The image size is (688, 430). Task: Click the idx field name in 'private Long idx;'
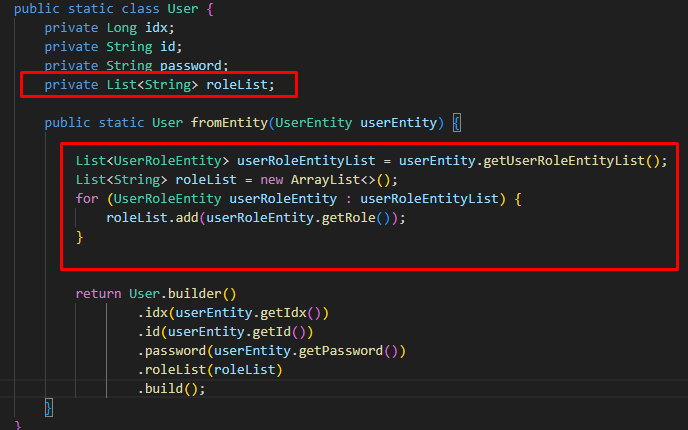[x=156, y=28]
